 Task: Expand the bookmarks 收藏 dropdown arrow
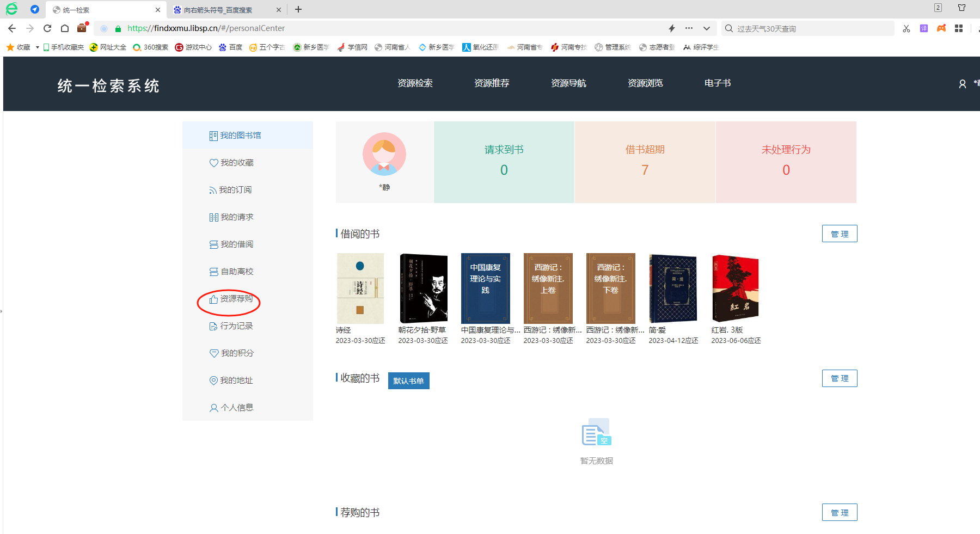tap(37, 47)
